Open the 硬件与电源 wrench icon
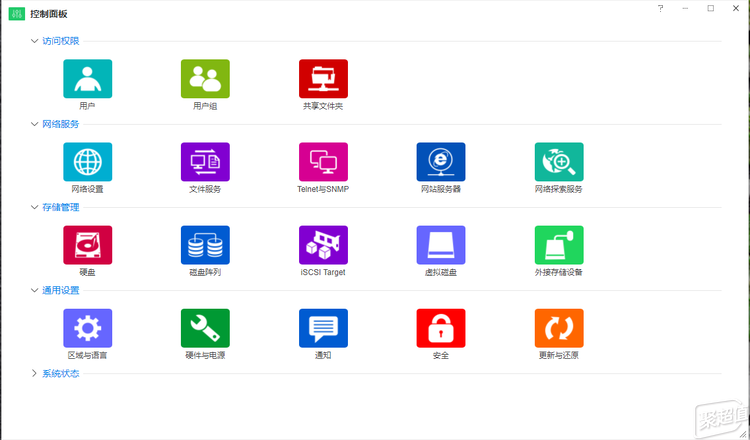750x440 pixels. (205, 329)
